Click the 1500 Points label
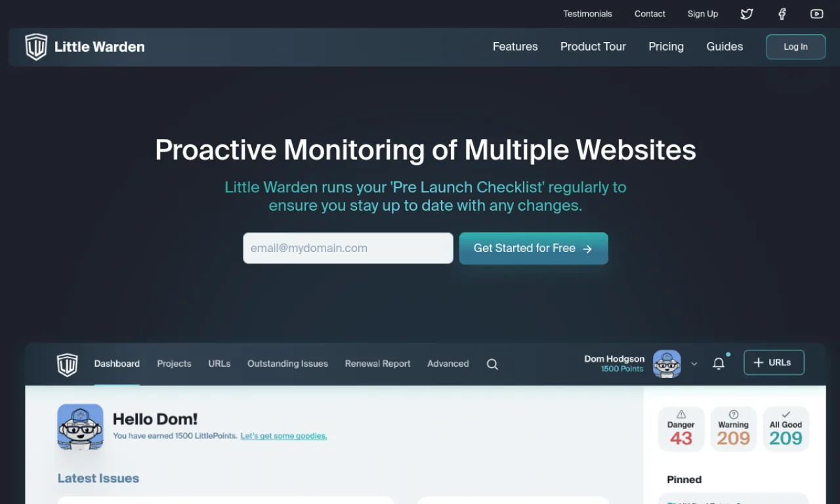The width and height of the screenshot is (840, 504). [x=622, y=369]
